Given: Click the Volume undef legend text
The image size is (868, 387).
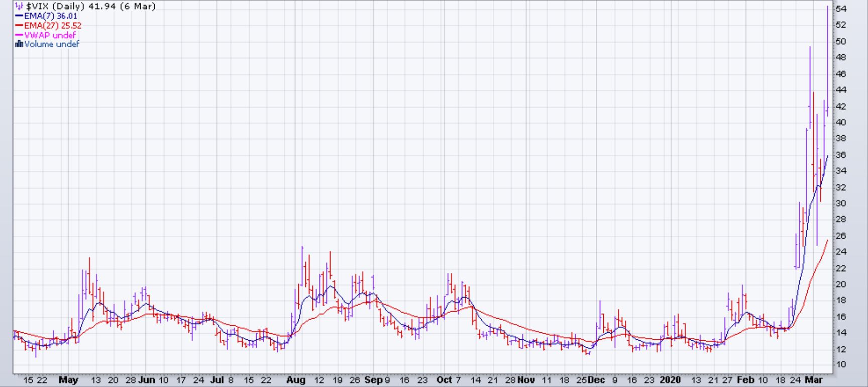Looking at the screenshot, I should pos(52,44).
